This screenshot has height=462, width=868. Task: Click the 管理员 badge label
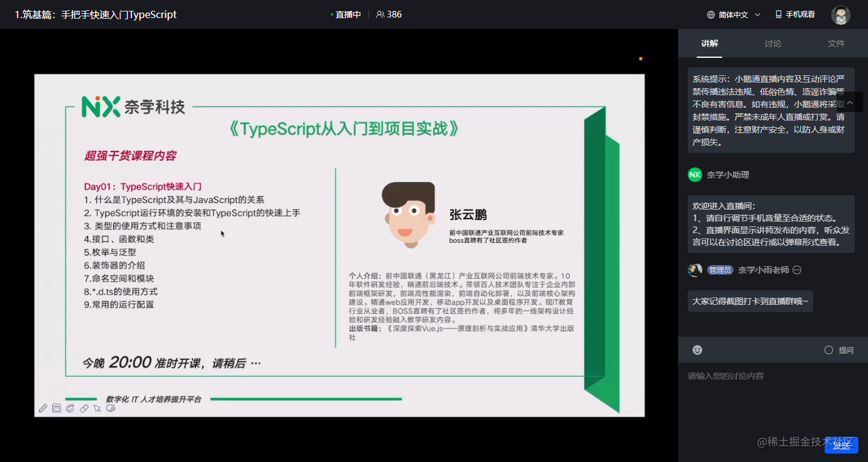pos(720,270)
